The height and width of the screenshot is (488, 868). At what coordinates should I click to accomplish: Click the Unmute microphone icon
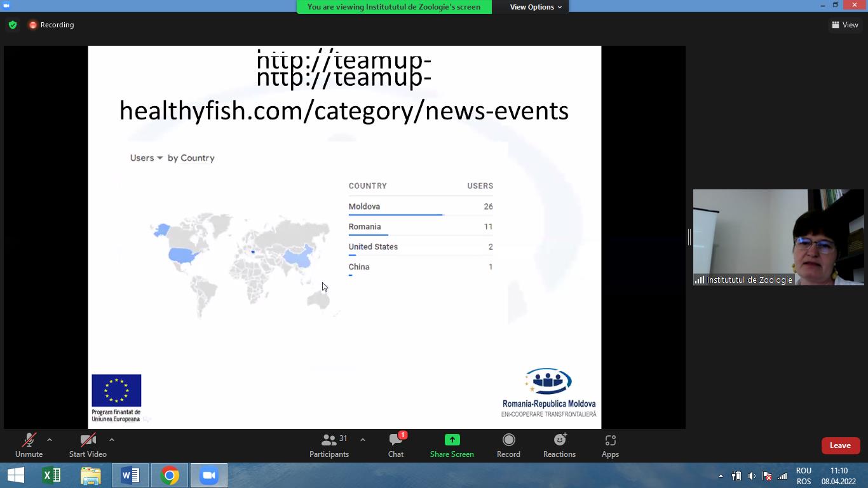click(29, 440)
